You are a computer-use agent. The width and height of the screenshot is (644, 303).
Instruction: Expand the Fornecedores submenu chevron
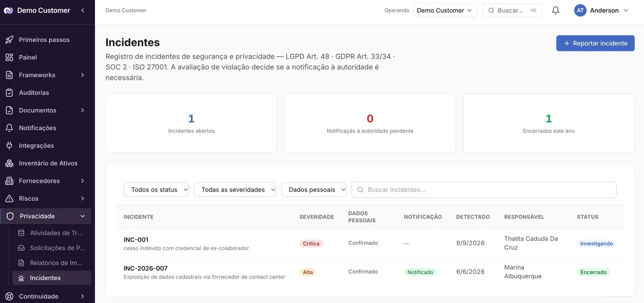coord(83,181)
